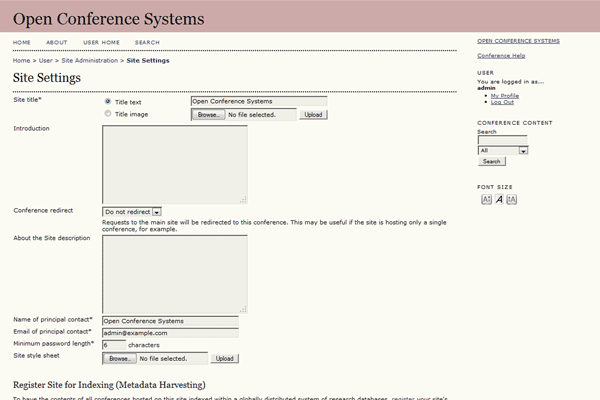Go to the USER HOME menu item

pos(102,43)
